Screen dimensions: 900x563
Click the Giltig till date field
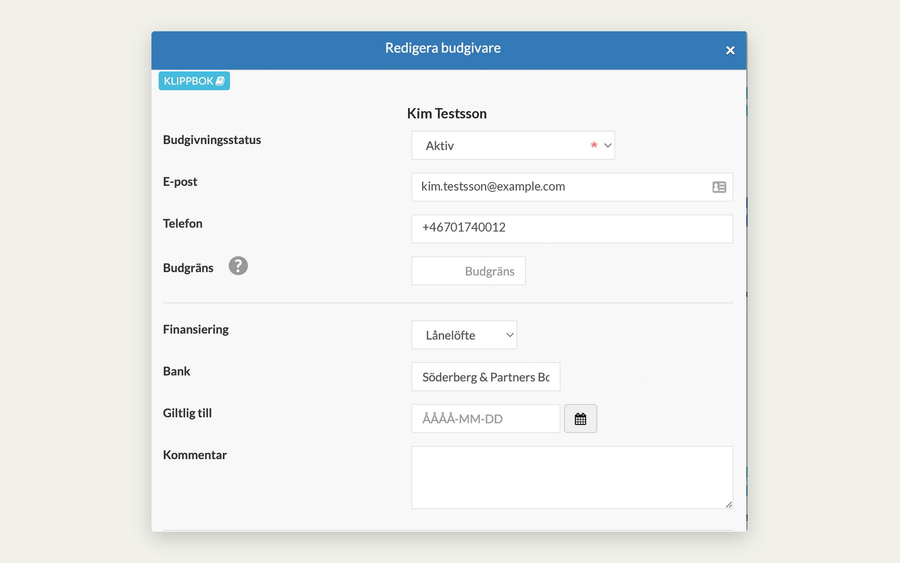tap(486, 418)
